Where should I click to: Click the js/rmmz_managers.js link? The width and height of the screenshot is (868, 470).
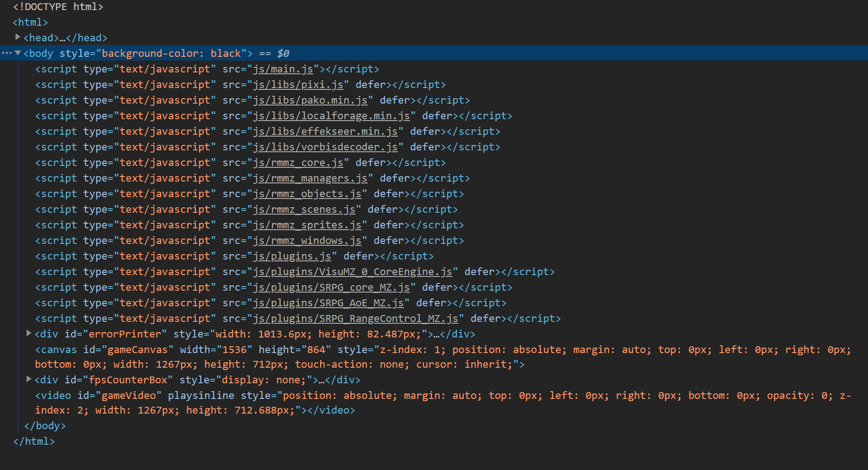point(310,178)
